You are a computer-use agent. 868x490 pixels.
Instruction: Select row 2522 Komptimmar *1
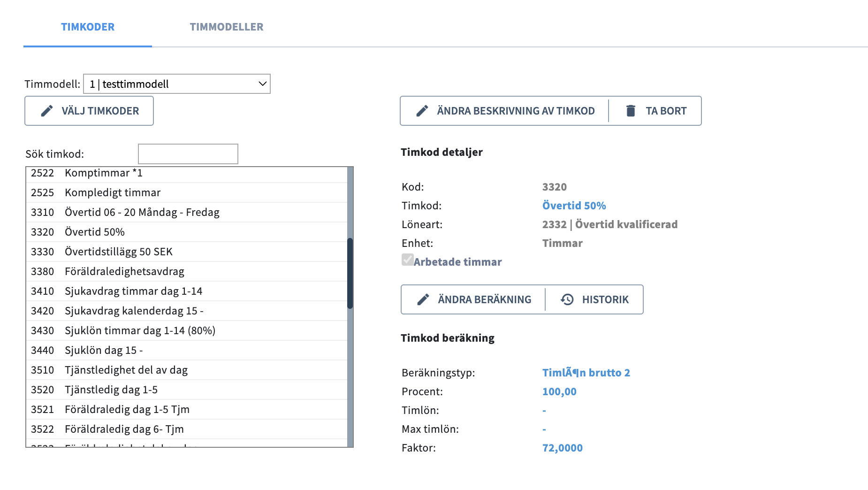coord(187,173)
